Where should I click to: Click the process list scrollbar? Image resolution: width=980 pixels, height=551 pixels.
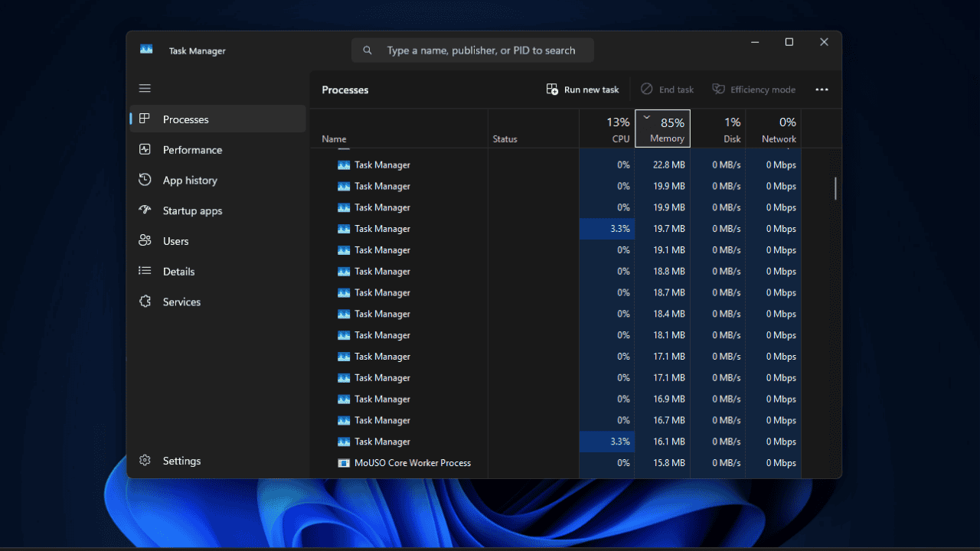click(x=835, y=187)
